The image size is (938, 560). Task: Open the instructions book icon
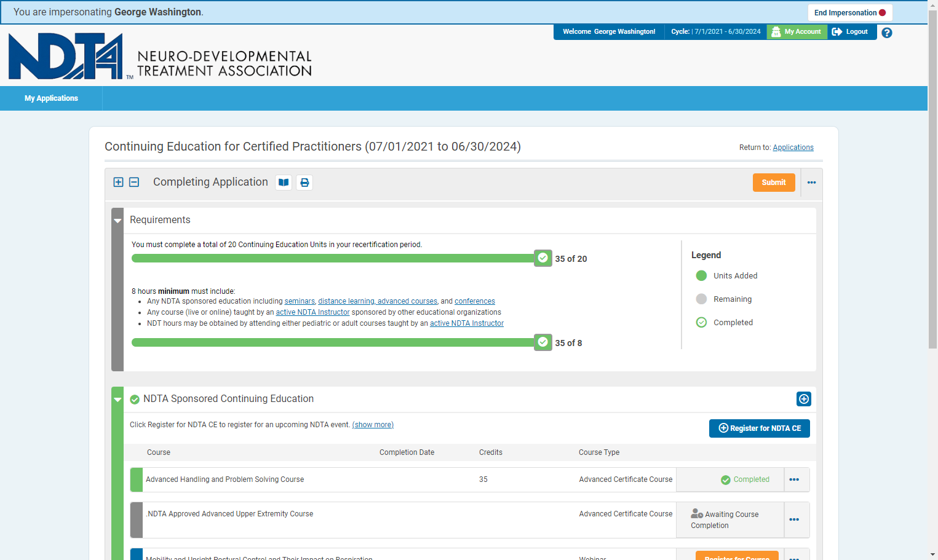284,183
